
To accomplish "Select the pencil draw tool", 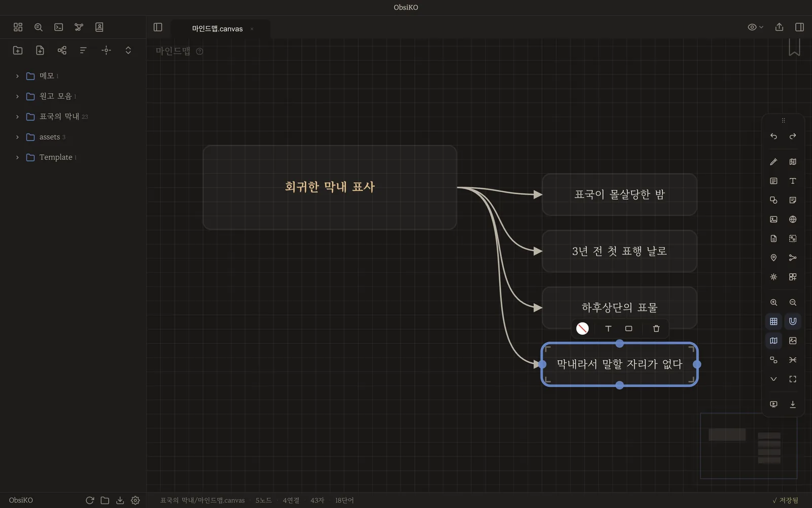I will [773, 162].
